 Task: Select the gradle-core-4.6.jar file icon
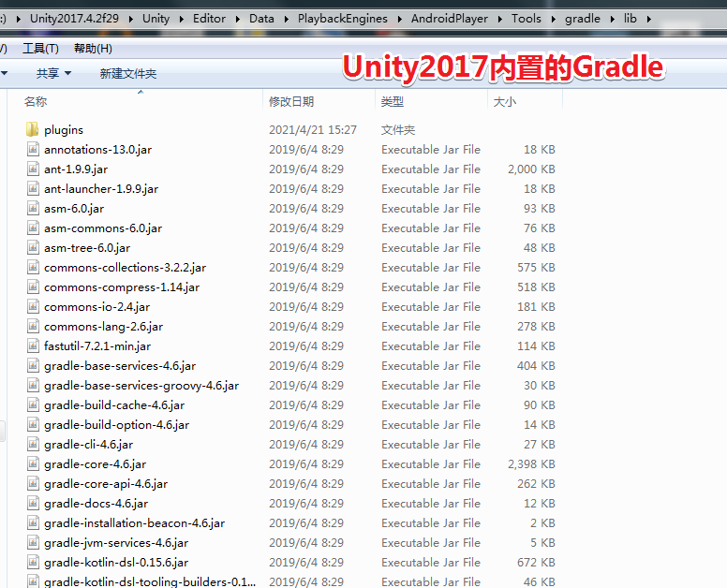[x=33, y=463]
